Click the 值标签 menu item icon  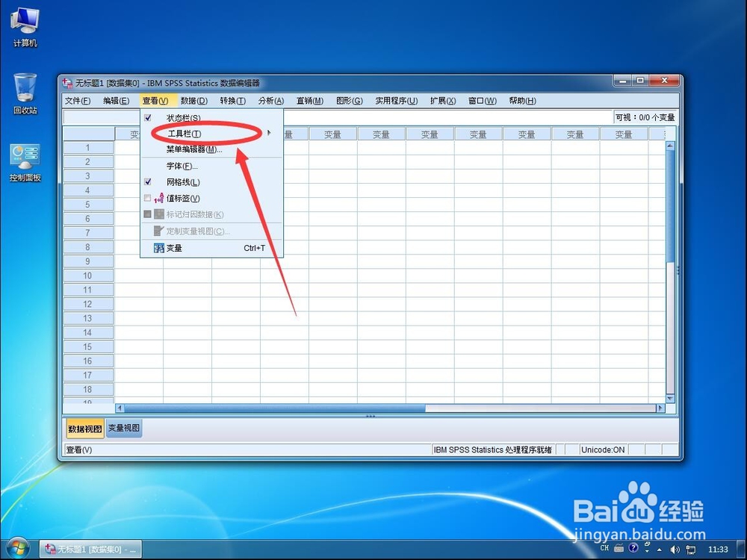coord(158,198)
